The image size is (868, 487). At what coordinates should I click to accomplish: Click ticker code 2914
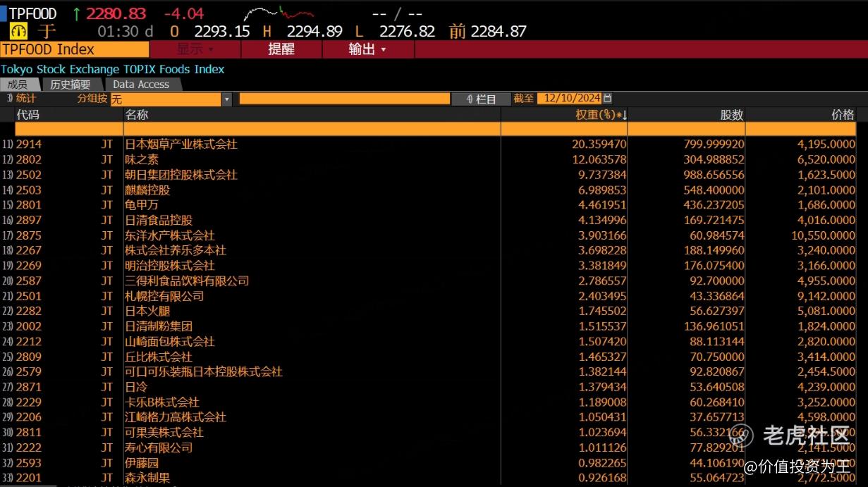tap(29, 144)
